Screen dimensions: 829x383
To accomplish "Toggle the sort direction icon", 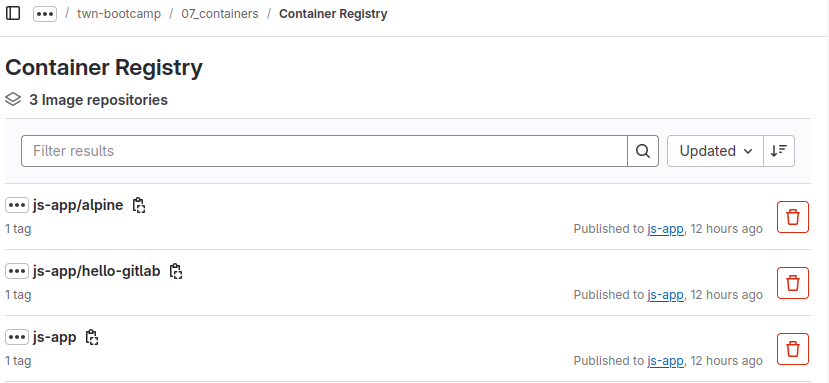I will click(779, 151).
